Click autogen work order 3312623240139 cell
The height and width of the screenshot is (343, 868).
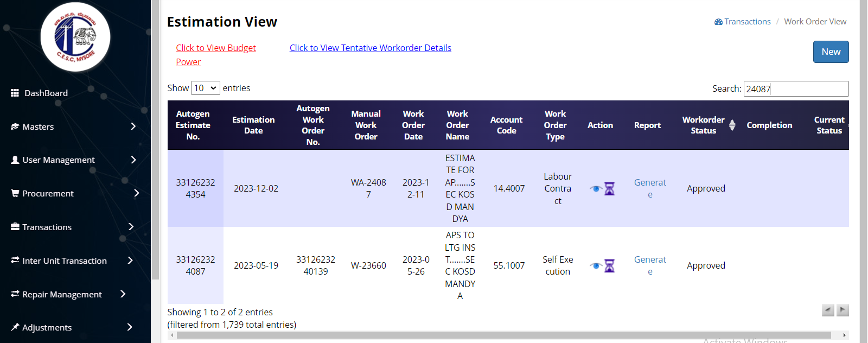coord(316,265)
